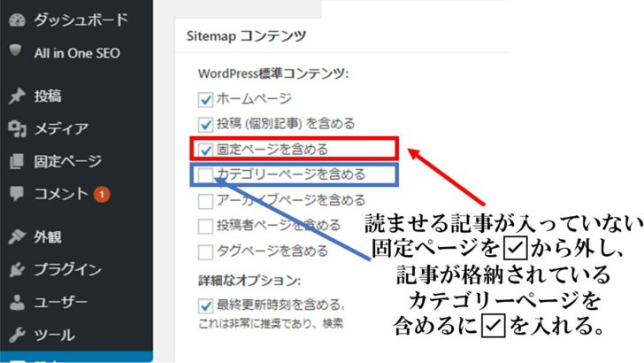The image size is (644, 363).
Task: Check 投稿者ページを含める checkbox
Action: tap(205, 226)
